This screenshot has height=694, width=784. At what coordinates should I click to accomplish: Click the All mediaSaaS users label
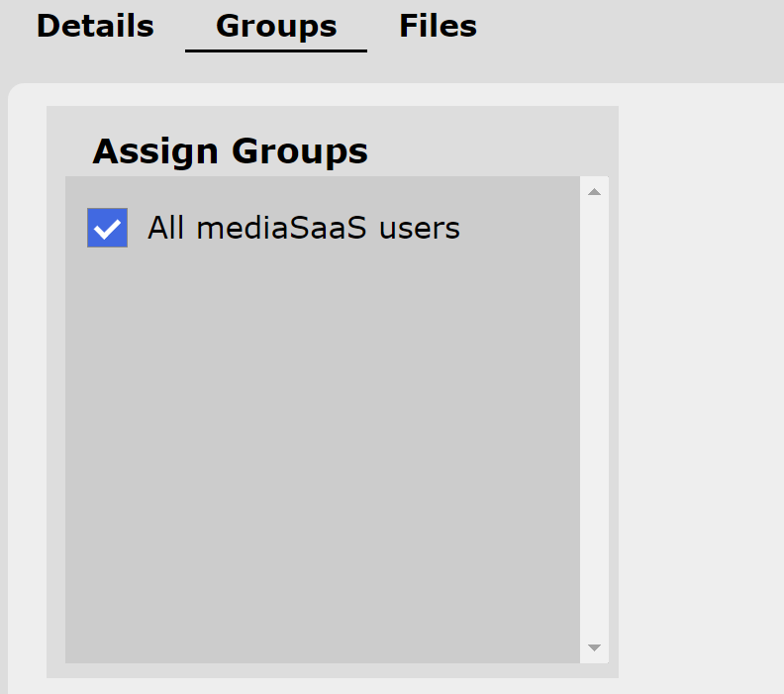click(x=303, y=228)
